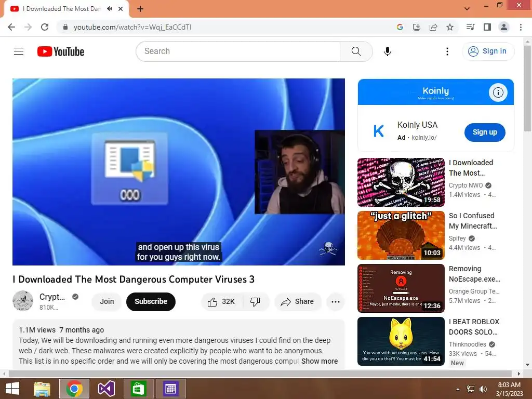Open Chrome profile avatar
Viewport: 532px width, 399px height.
tap(504, 27)
